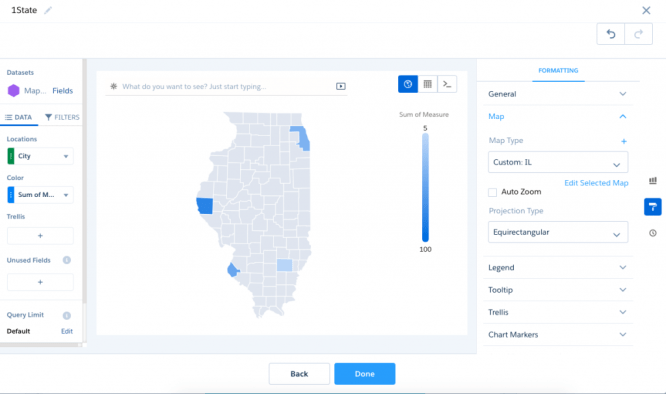Select the formatting paint-roller icon
666x394 pixels.
[x=653, y=207]
